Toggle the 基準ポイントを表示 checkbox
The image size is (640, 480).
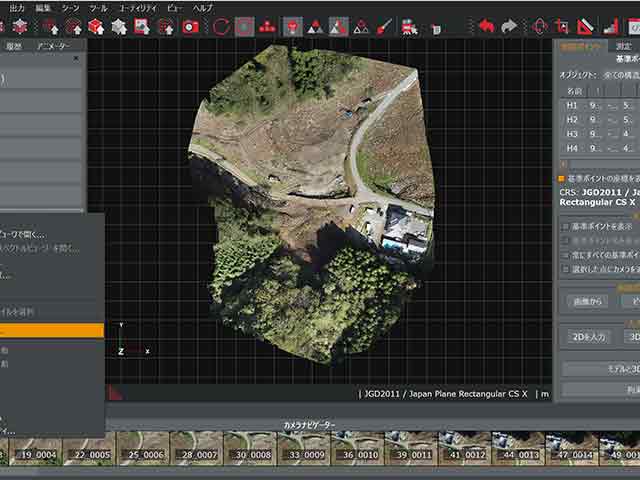coord(565,227)
